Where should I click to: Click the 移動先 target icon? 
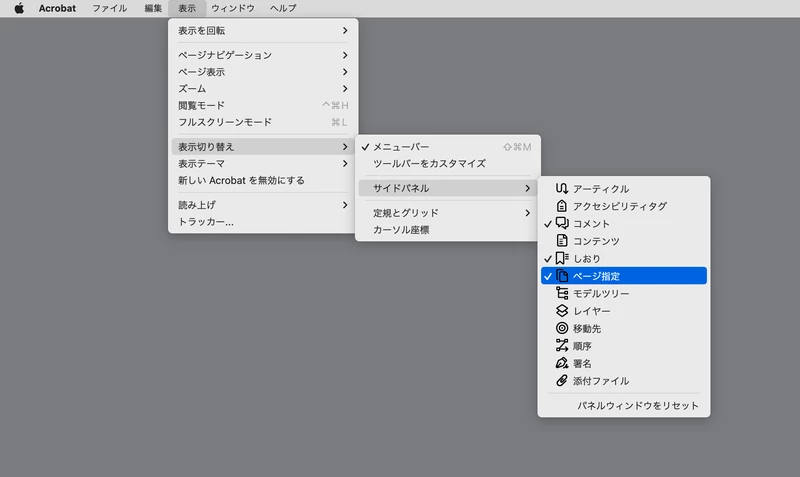pos(562,328)
